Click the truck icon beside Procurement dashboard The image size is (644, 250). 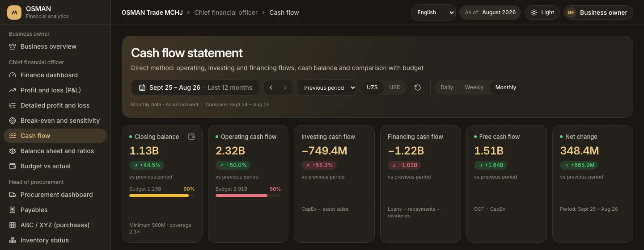pos(13,195)
